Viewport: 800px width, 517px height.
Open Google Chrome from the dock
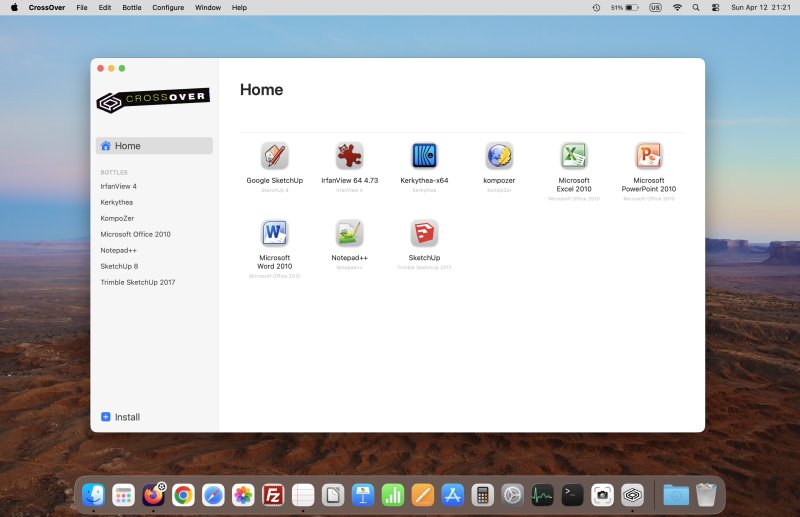pos(183,495)
